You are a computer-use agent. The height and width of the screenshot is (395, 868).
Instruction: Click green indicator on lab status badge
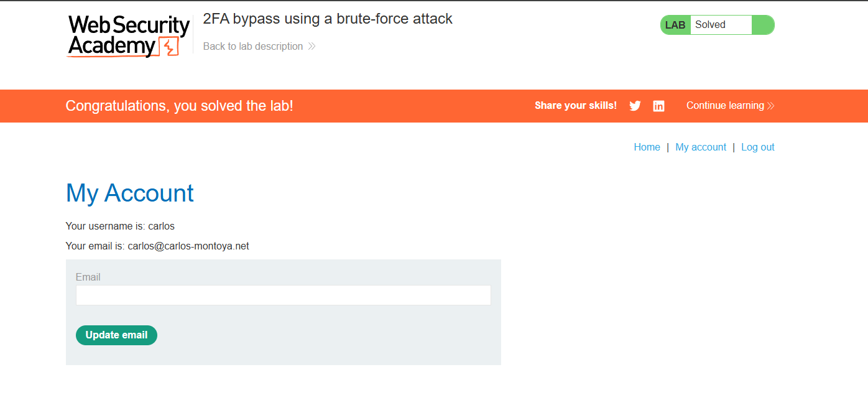tap(762, 25)
